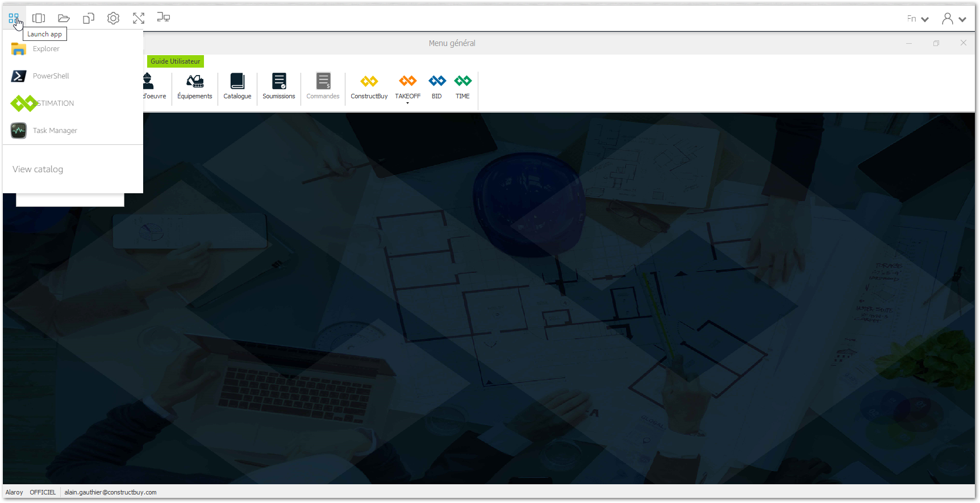Toggle the side-by-side panel view icon

(x=39, y=18)
